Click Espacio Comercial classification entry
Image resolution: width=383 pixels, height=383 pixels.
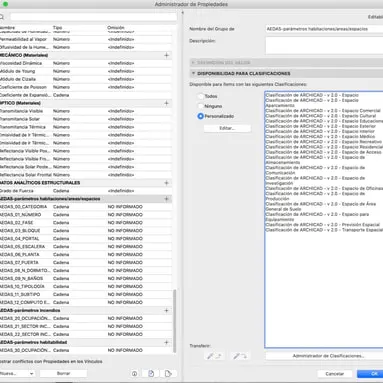coord(323,111)
